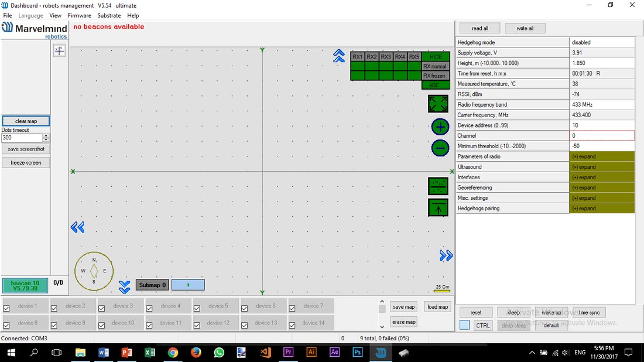Image resolution: width=644 pixels, height=362 pixels.
Task: Click the save screenshot button
Action: point(26,149)
